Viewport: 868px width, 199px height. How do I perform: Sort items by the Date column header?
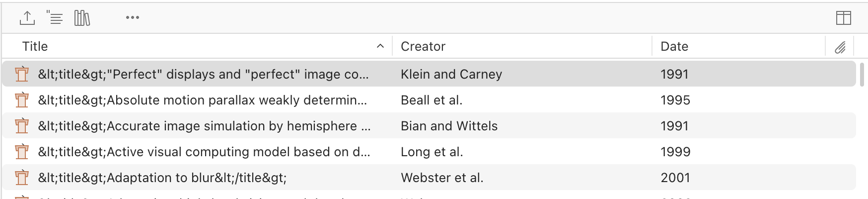(x=674, y=46)
